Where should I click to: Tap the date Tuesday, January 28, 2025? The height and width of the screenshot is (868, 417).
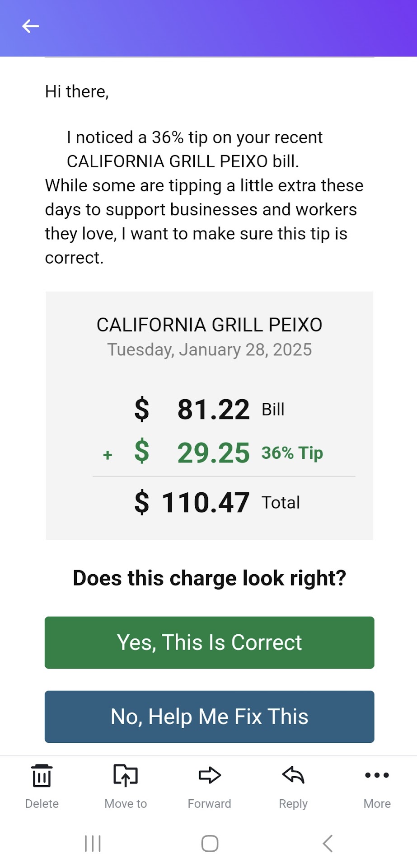click(209, 350)
